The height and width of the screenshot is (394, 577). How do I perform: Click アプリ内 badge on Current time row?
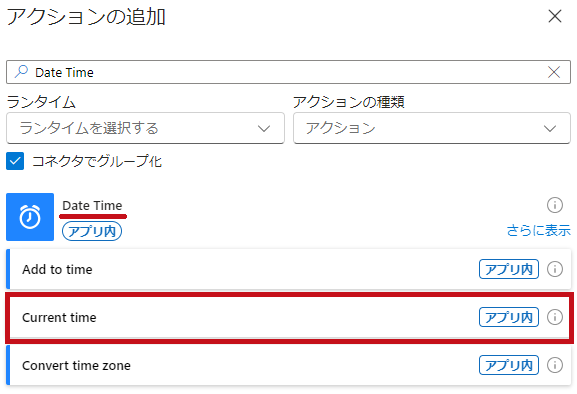tap(509, 317)
